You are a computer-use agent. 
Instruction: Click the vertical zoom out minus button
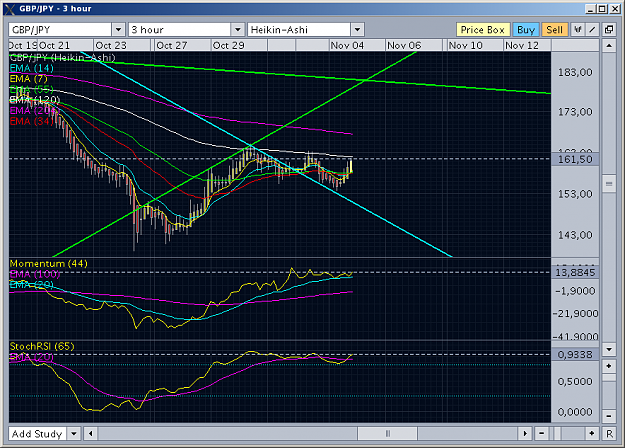tap(609, 416)
